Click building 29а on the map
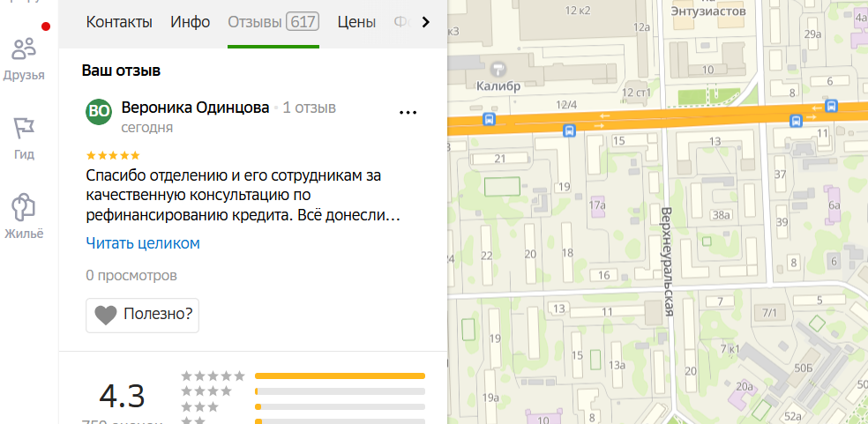The image size is (868, 424). pyautogui.click(x=813, y=34)
